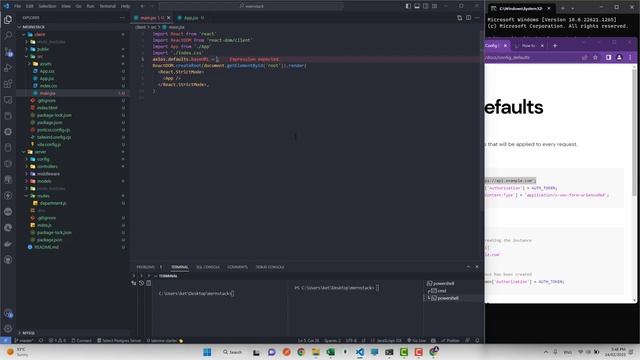Image resolution: width=640 pixels, height=360 pixels.
Task: Open File Explorer from the taskbar
Action: pyautogui.click(x=316, y=352)
